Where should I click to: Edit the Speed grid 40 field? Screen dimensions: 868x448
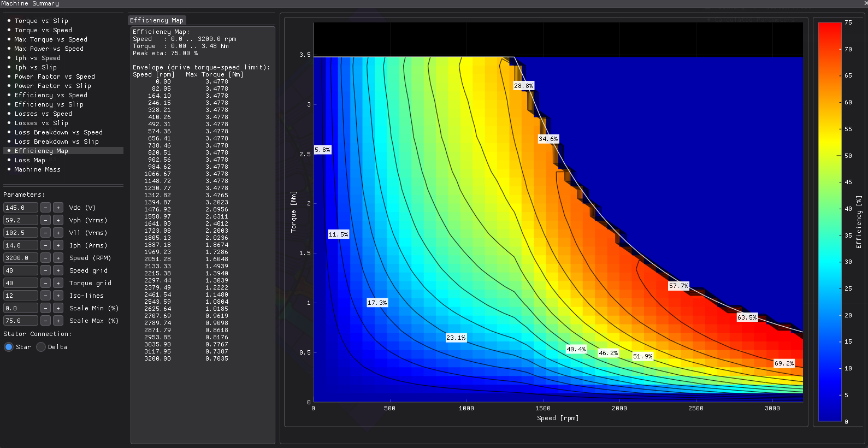[x=21, y=270]
